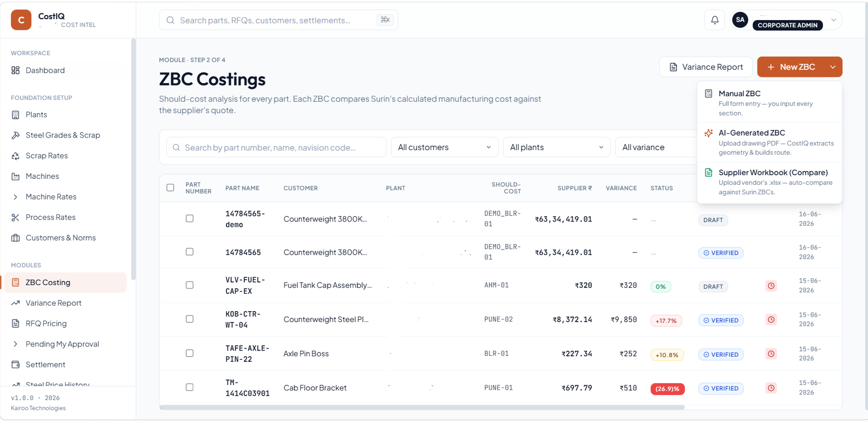
Task: Click the AI-Generated ZBC sparkle icon
Action: click(709, 133)
